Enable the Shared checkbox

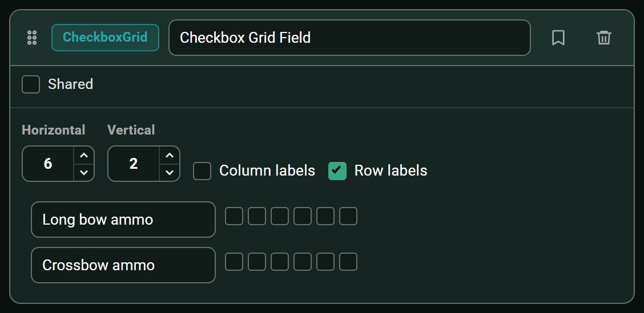pos(31,84)
